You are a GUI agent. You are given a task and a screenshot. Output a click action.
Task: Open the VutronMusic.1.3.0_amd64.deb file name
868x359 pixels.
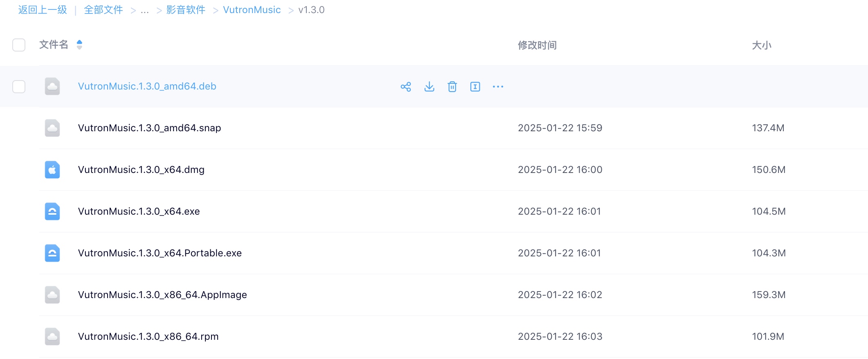tap(147, 86)
